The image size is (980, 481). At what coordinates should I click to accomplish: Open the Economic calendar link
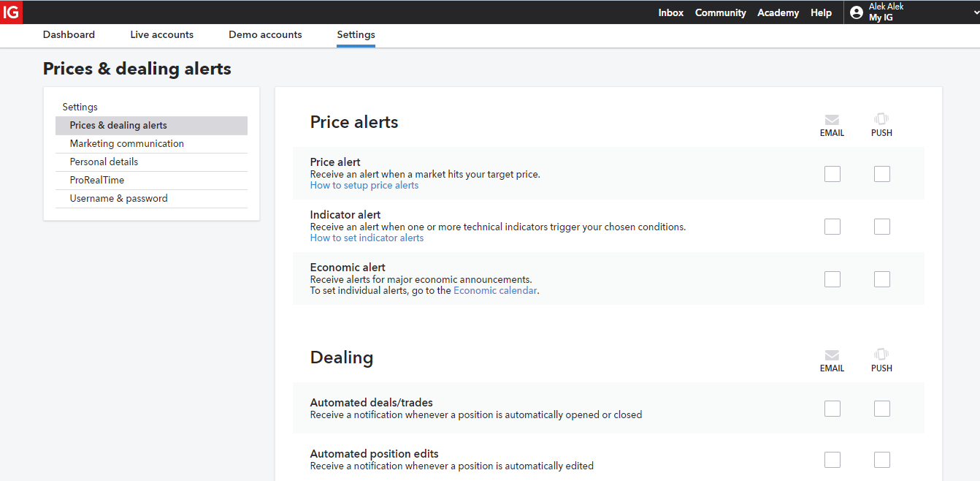495,291
